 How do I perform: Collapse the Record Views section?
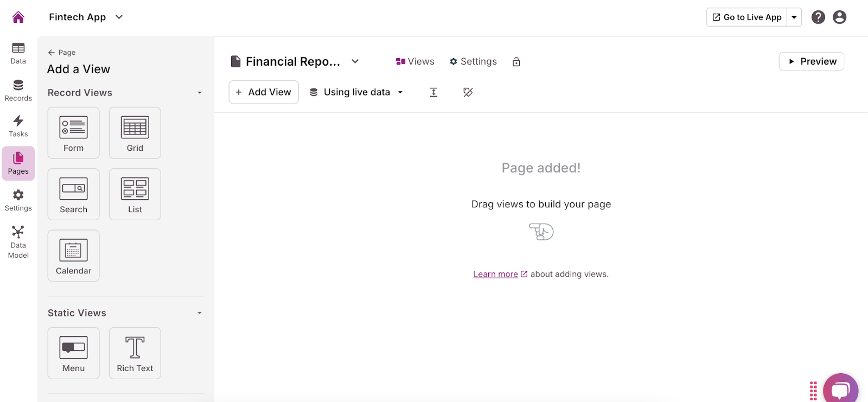click(199, 93)
